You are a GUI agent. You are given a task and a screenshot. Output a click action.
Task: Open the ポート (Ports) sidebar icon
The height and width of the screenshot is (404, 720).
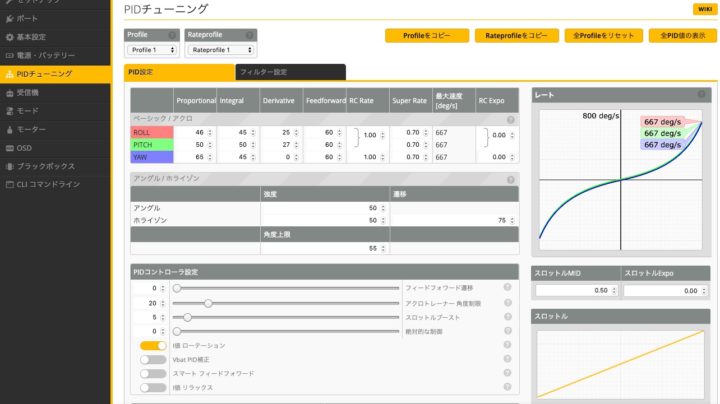click(10, 19)
